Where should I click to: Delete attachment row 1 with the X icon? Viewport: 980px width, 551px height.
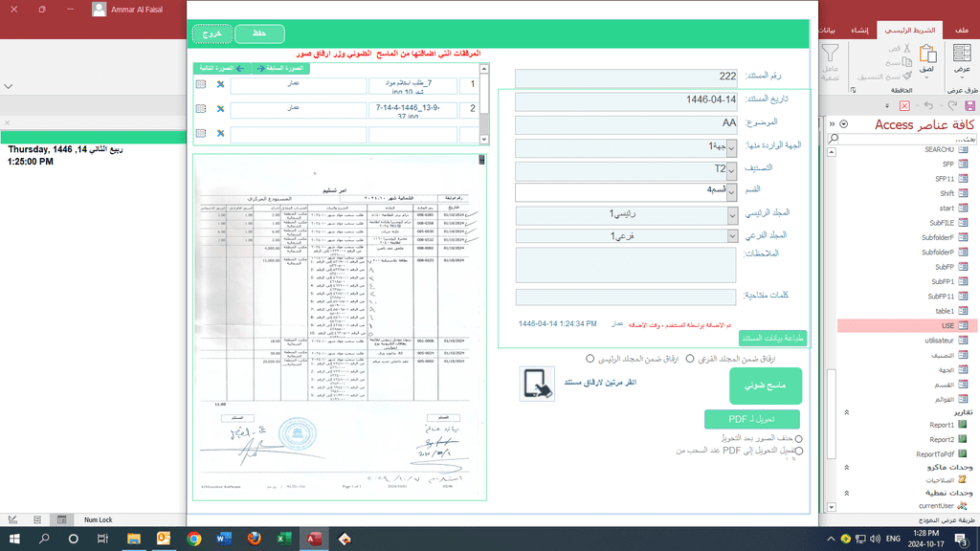click(220, 84)
